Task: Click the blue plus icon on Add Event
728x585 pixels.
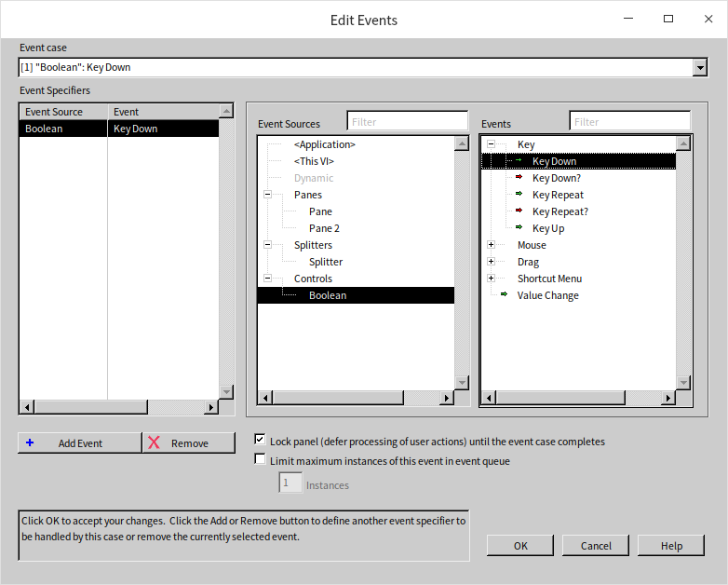Action: 30,443
